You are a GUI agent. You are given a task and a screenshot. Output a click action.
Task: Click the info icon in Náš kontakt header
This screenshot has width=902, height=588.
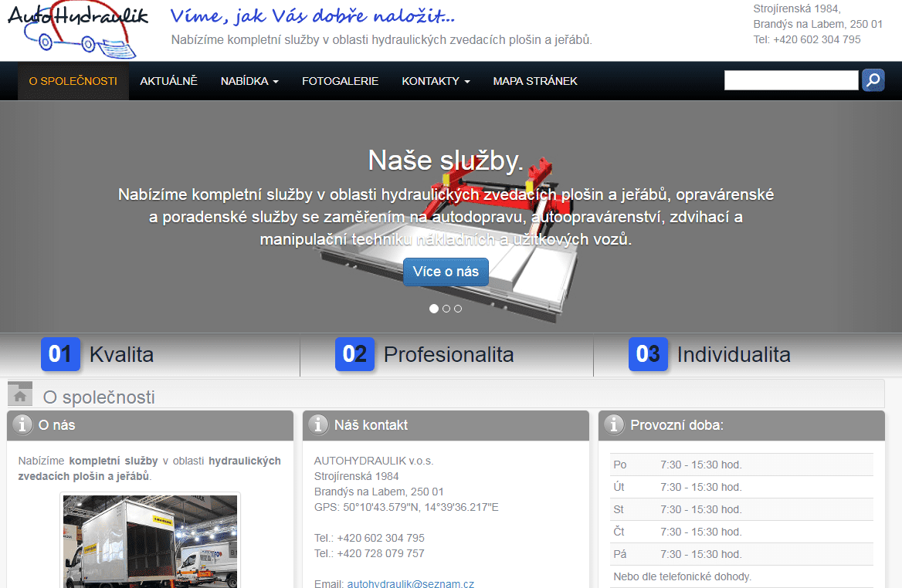point(317,424)
